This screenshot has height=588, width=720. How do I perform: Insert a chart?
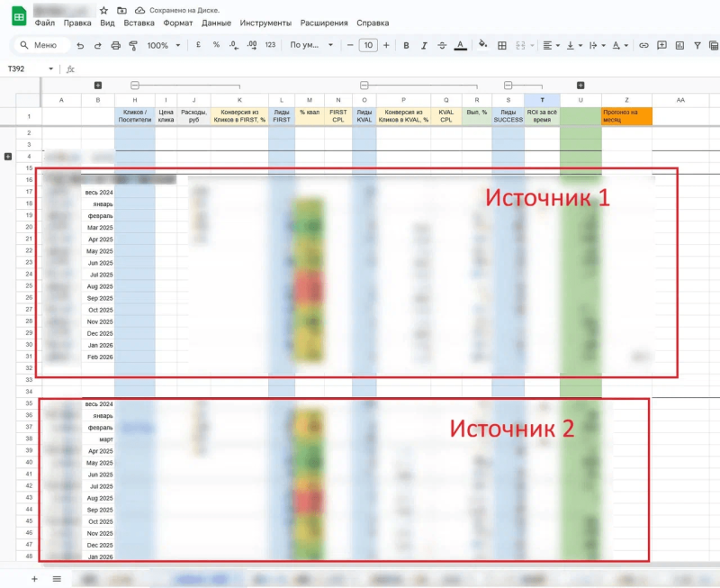click(x=679, y=45)
